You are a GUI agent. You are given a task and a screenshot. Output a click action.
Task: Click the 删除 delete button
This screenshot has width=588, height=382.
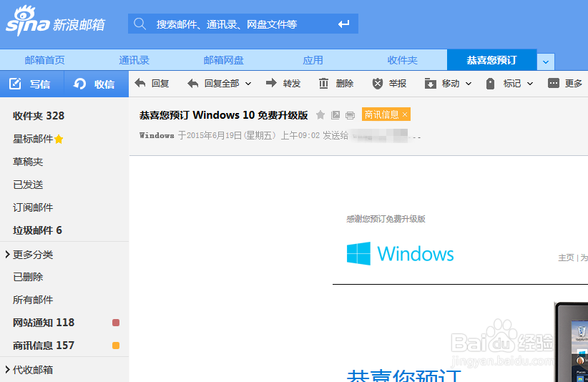pos(336,83)
